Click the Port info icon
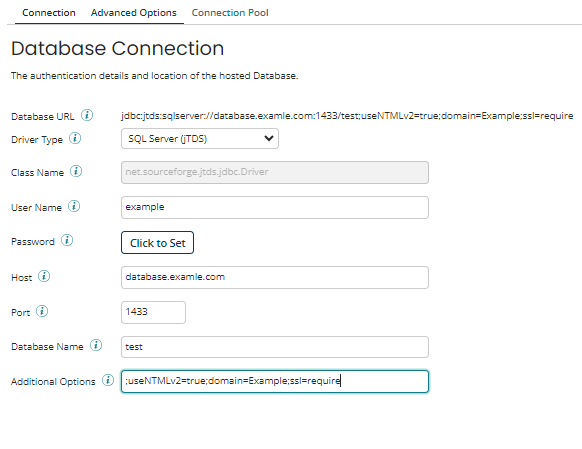 (x=42, y=311)
